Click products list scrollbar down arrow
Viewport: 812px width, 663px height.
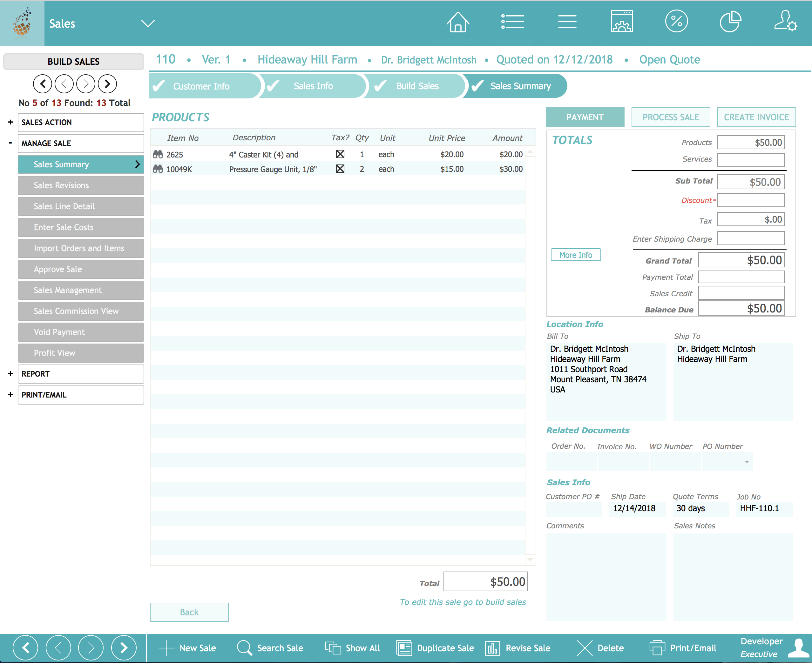[530, 559]
